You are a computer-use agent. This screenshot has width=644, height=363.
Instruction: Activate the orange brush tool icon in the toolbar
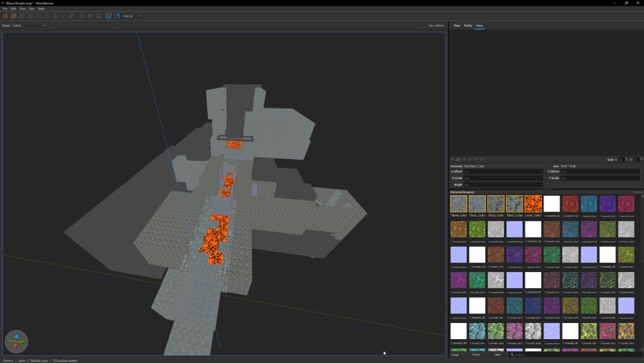14,16
